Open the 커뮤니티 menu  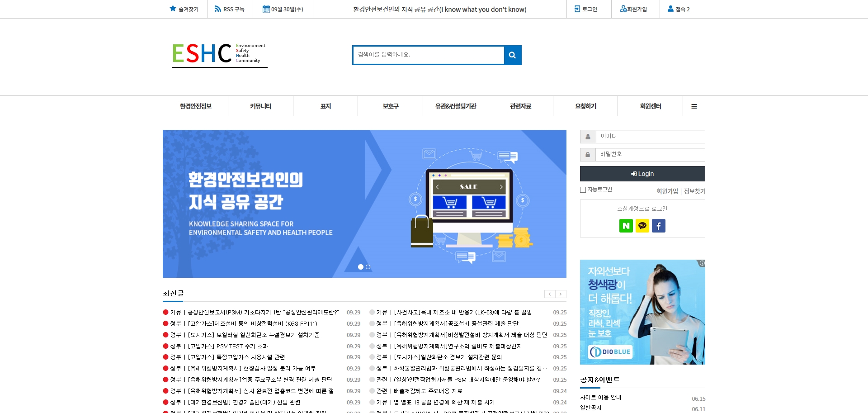point(260,105)
